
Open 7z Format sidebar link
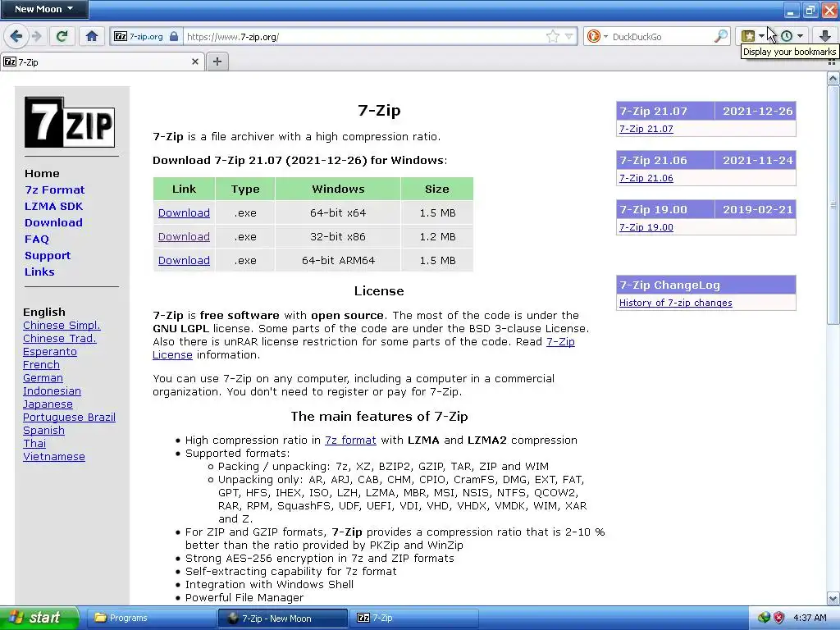[55, 189]
